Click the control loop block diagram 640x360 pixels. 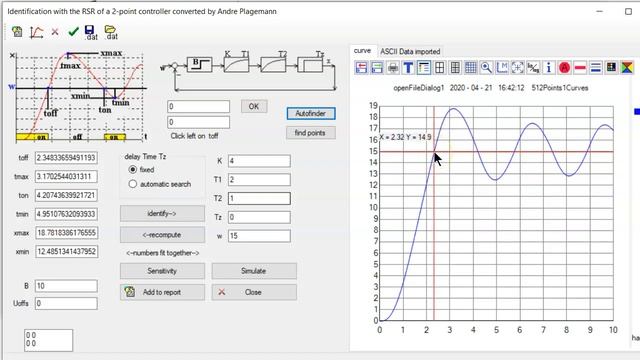pyautogui.click(x=248, y=70)
